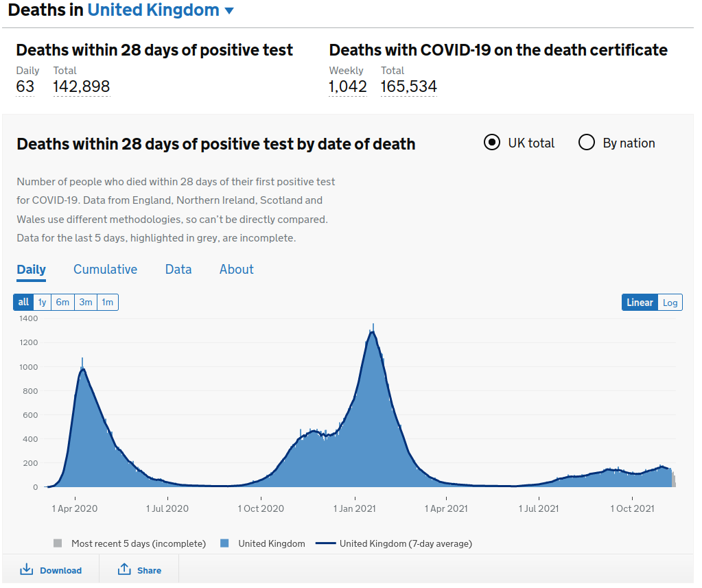
Task: Click the grey incomplete-days legend square
Action: [x=58, y=543]
